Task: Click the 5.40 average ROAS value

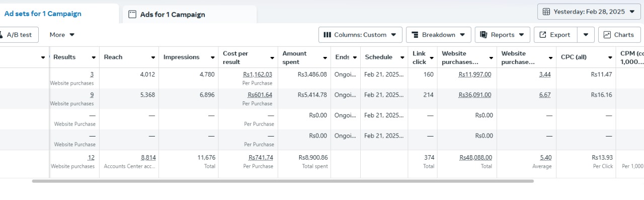Action: pos(545,157)
